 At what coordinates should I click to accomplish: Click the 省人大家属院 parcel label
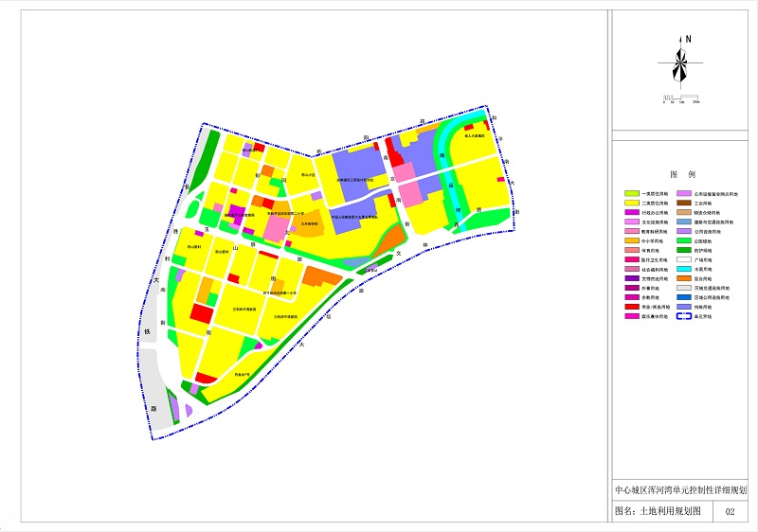(474, 136)
